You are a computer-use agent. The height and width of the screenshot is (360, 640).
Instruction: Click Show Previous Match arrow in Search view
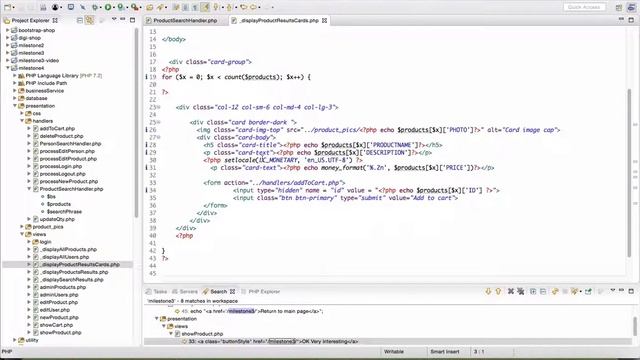pos(498,291)
